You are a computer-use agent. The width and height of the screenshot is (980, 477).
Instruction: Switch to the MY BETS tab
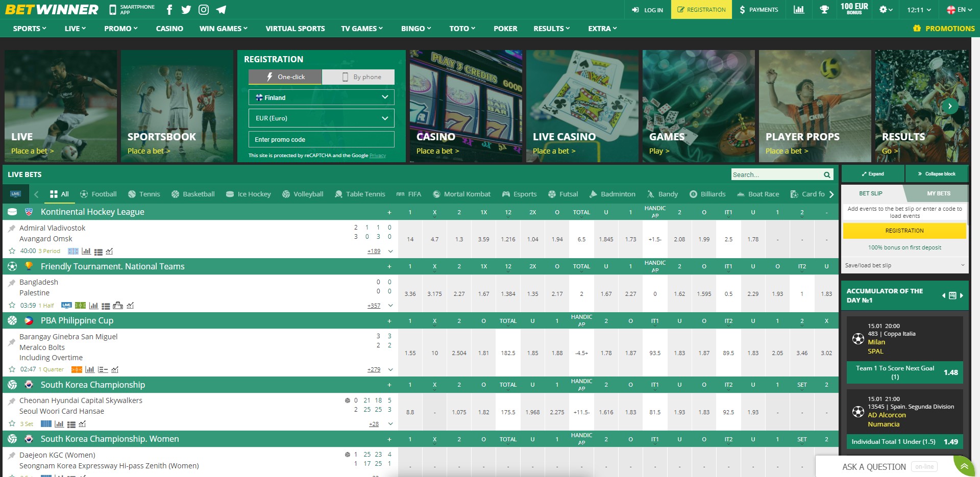tap(938, 193)
